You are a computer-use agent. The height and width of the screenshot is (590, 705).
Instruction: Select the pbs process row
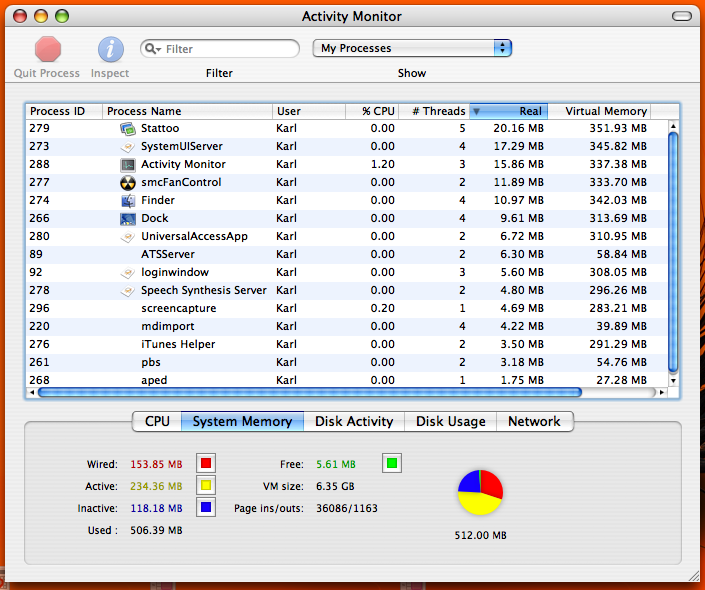pos(346,362)
